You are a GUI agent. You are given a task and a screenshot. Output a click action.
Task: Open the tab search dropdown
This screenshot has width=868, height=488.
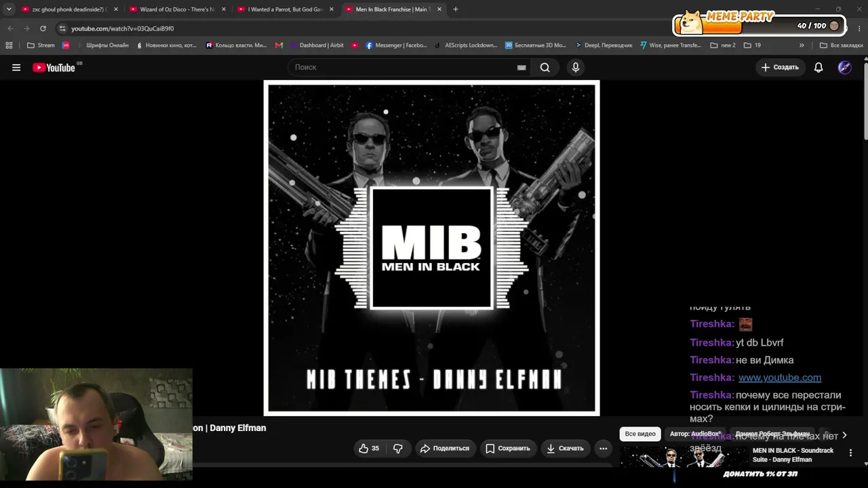pos(9,9)
